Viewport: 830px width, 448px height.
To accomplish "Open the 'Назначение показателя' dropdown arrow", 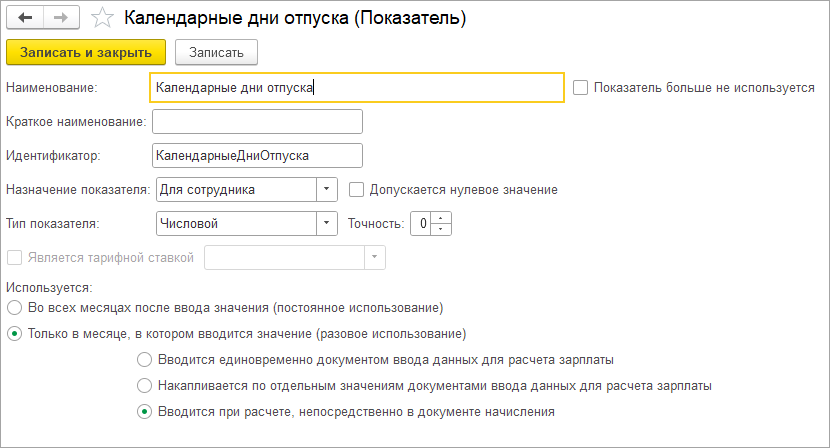I will pos(327,189).
